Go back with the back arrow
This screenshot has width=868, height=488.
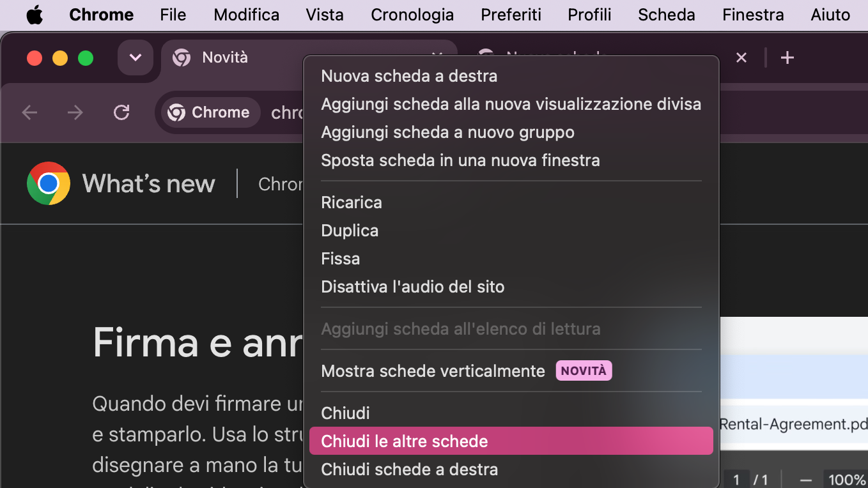(x=29, y=113)
